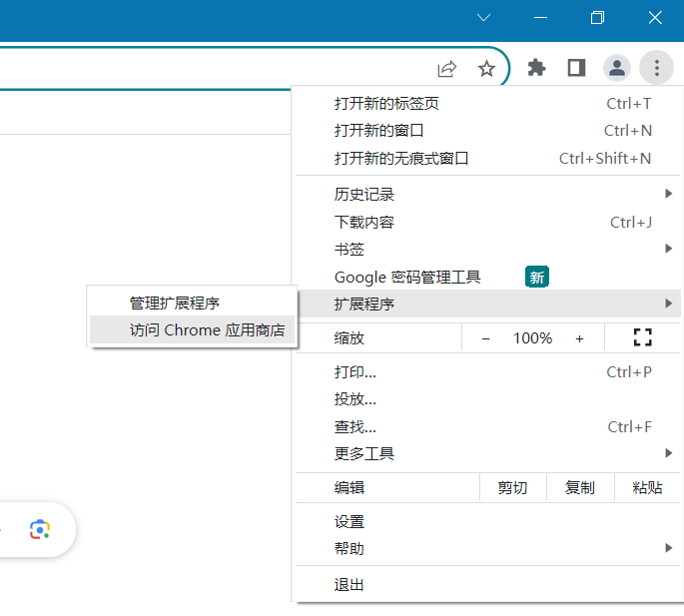684x616 pixels.
Task: Click the Google Lens camera icon
Action: [x=40, y=529]
